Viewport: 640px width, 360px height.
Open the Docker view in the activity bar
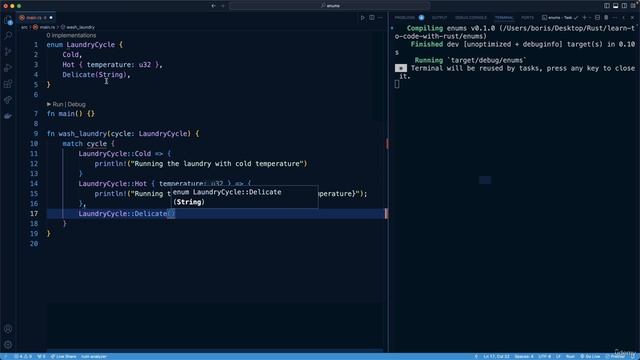tap(8, 116)
